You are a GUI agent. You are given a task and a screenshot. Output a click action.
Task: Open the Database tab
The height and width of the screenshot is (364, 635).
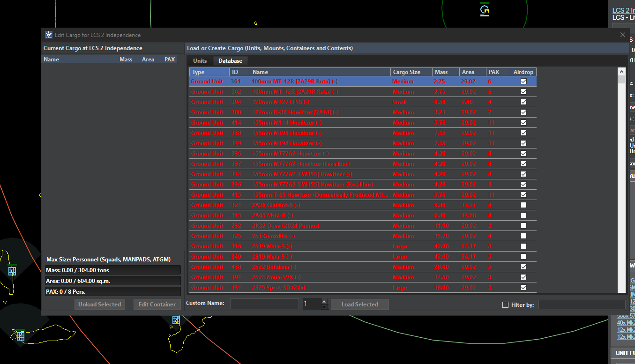point(230,61)
